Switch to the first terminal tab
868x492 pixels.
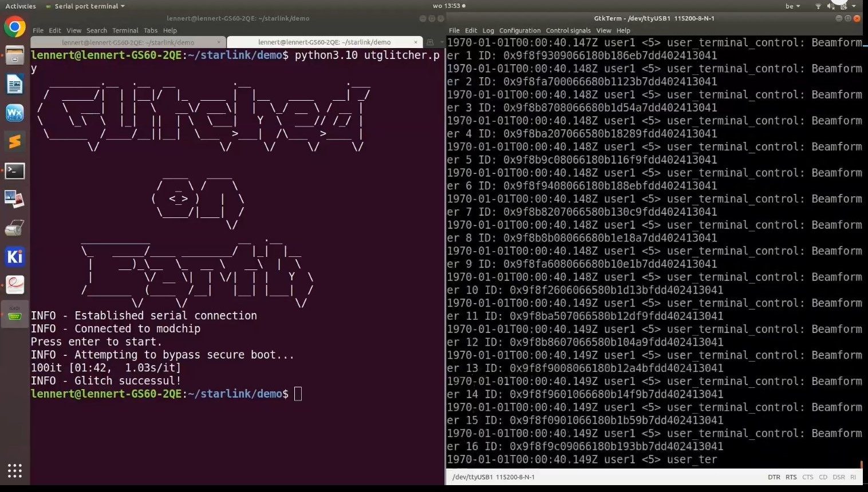coord(128,42)
